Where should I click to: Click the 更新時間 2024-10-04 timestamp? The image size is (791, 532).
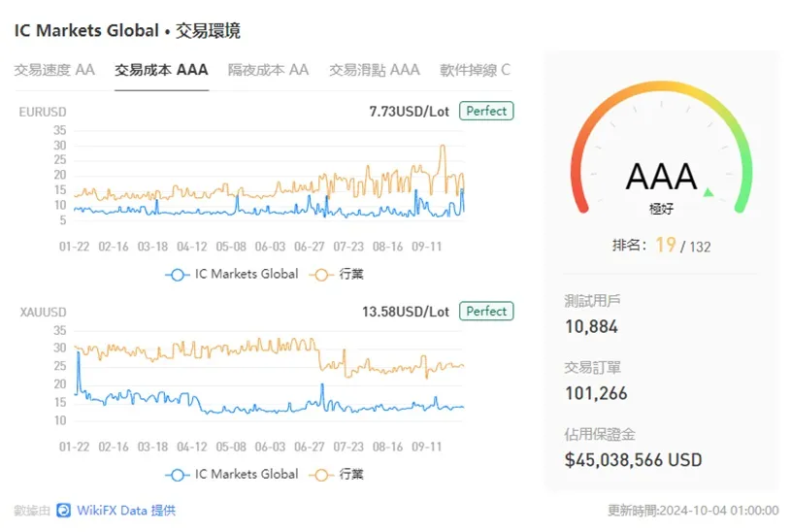[x=693, y=511]
